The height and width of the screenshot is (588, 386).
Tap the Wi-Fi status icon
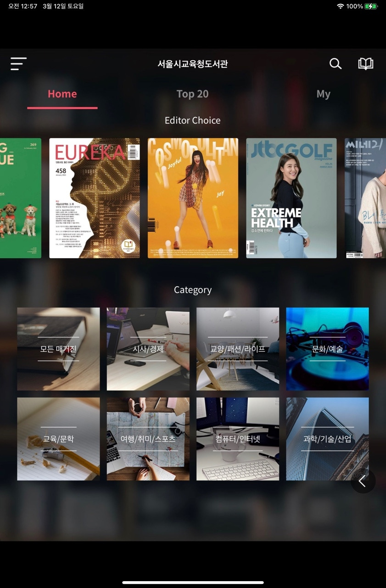coord(340,6)
